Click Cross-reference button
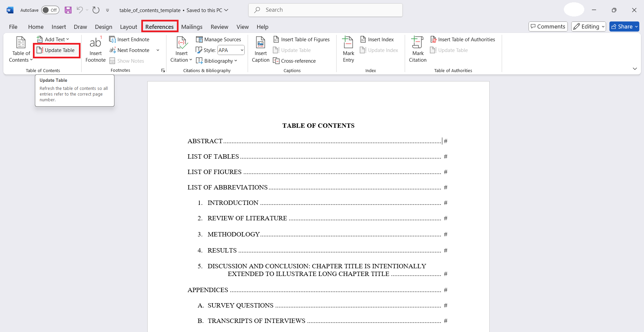The height and width of the screenshot is (332, 644). pyautogui.click(x=294, y=61)
